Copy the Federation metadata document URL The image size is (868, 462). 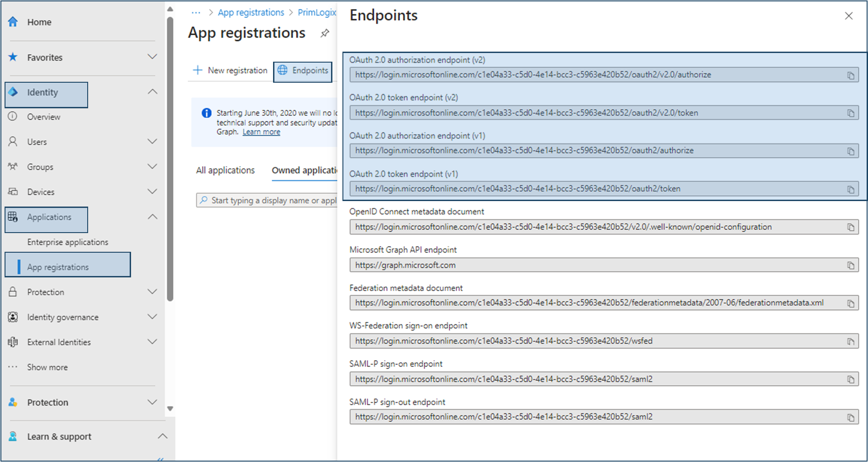pos(851,303)
